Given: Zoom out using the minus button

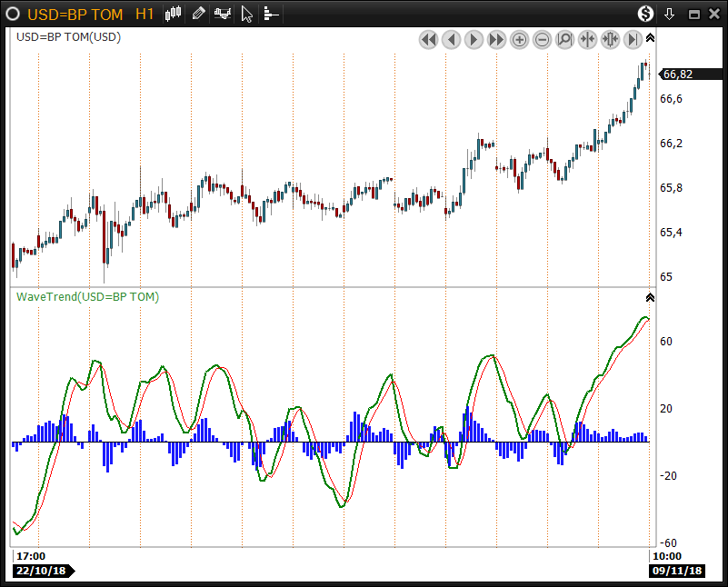Looking at the screenshot, I should click(x=542, y=39).
